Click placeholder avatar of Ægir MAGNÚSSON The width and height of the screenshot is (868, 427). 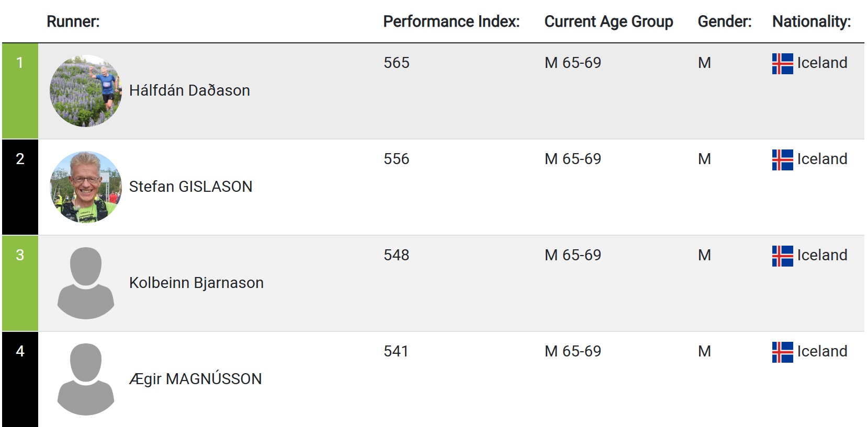[86, 379]
